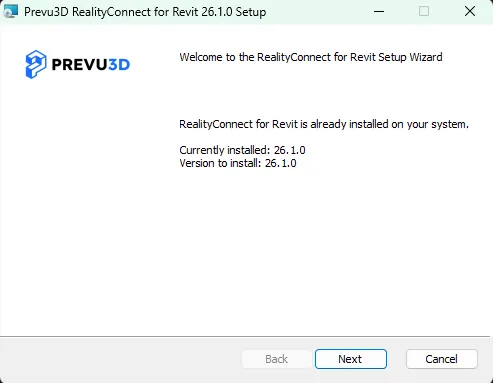Minimize the Setup window
This screenshot has width=493, height=383.
pos(379,11)
